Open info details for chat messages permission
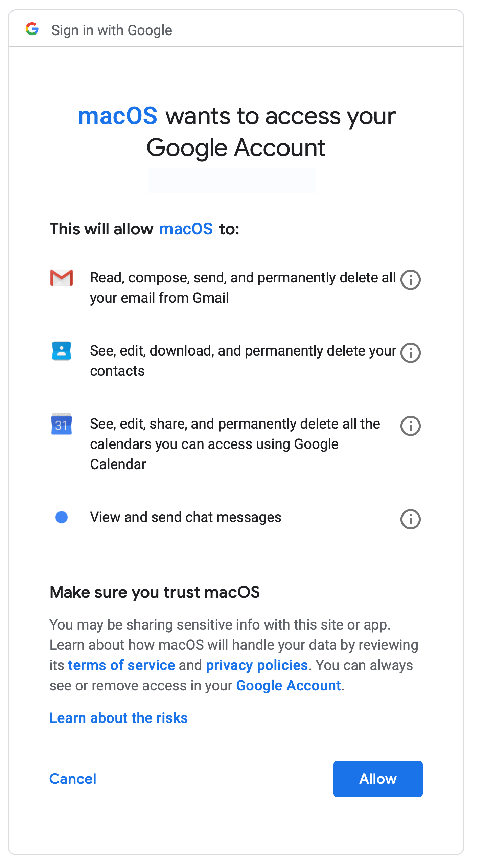Image resolution: width=483 pixels, height=868 pixels. (x=410, y=519)
